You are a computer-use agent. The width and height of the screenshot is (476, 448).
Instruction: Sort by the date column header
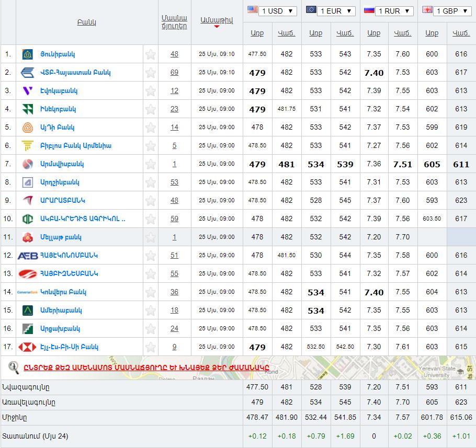[x=217, y=20]
